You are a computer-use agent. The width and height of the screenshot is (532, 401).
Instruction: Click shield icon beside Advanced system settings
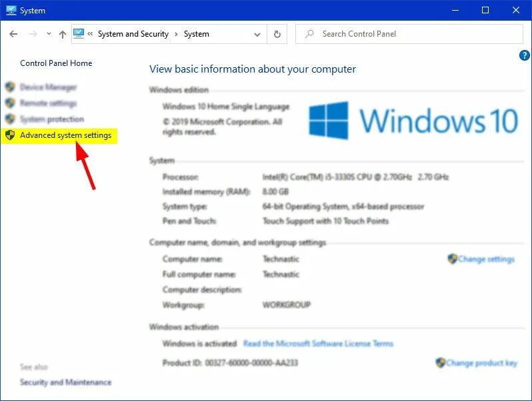[10, 135]
